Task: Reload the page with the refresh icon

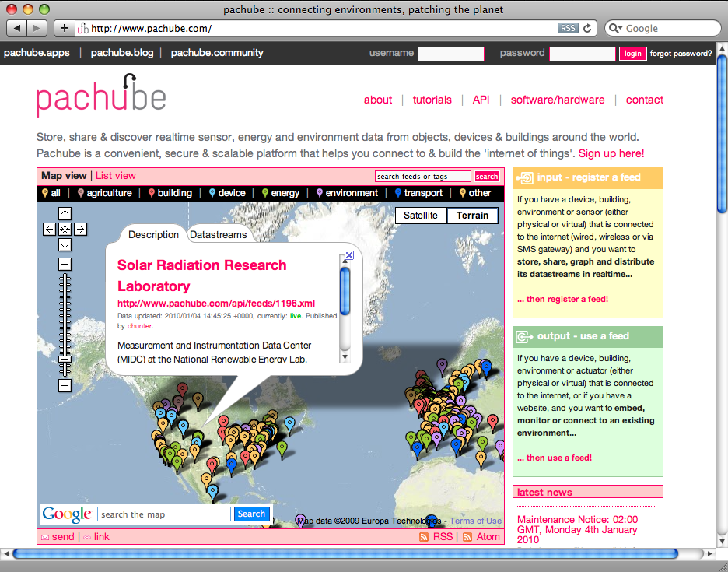Action: [587, 28]
